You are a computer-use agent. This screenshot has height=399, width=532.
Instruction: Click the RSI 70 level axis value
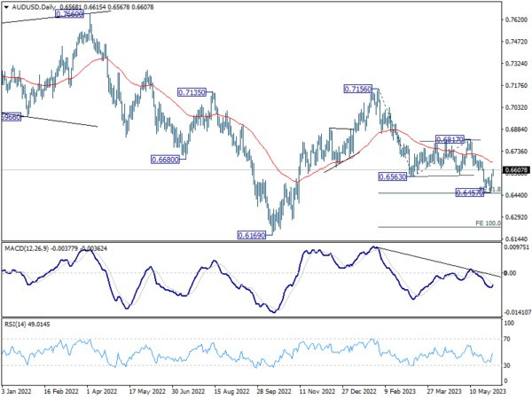point(509,339)
